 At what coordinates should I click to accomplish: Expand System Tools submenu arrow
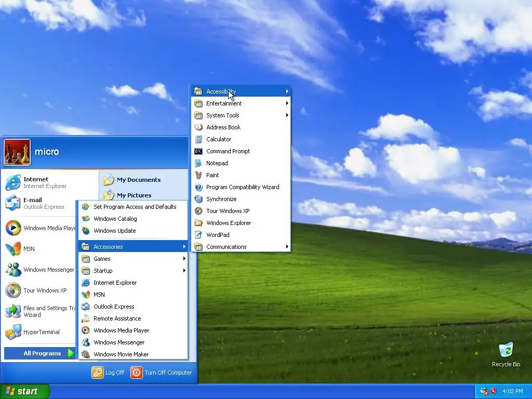tap(287, 115)
